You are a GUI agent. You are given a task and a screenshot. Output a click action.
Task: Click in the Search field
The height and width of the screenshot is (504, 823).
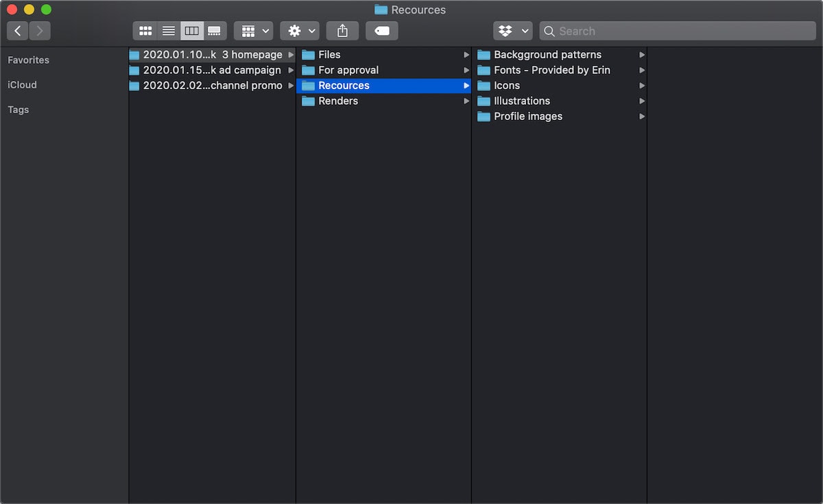[678, 31]
